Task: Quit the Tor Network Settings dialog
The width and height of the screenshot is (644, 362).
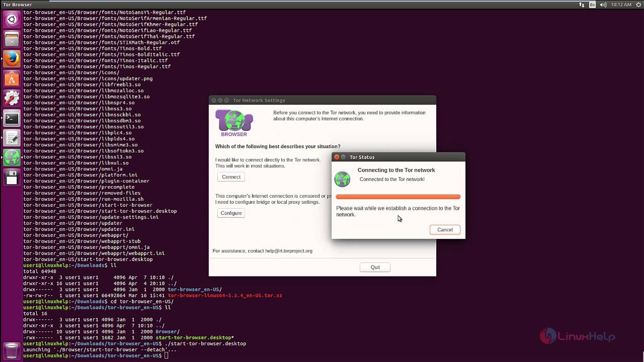Action: point(375,267)
